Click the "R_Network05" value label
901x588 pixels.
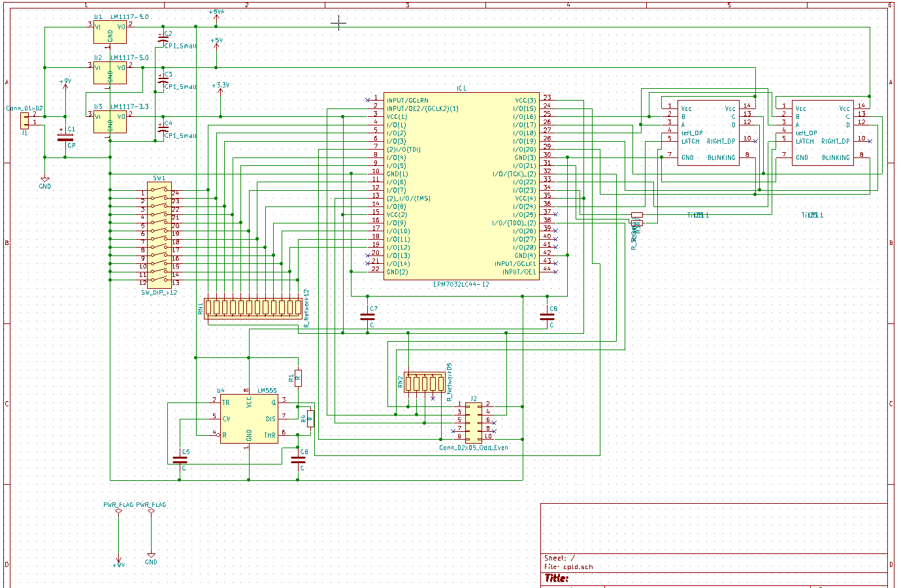tap(449, 381)
